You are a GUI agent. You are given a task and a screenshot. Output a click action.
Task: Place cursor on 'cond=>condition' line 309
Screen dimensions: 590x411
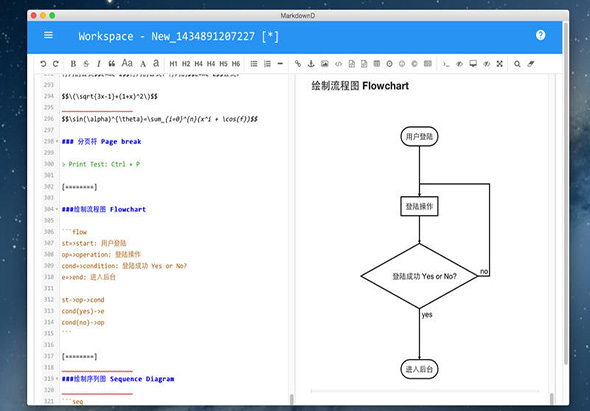coord(124,266)
